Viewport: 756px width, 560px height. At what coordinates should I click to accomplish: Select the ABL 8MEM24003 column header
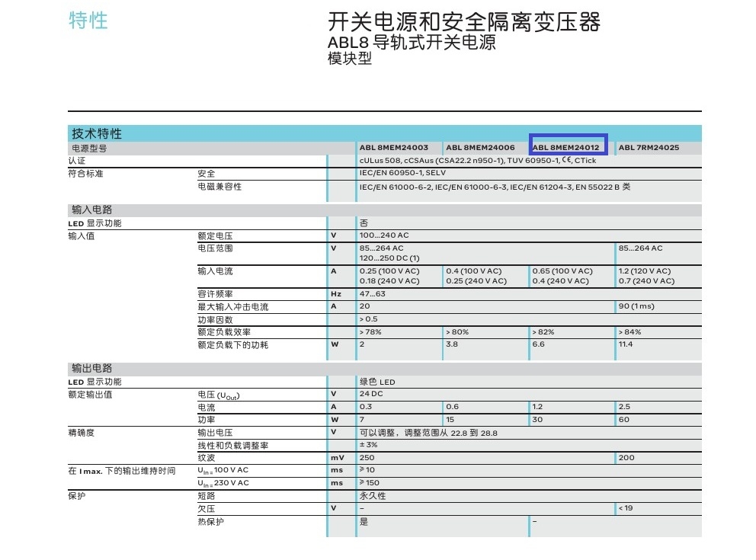[x=393, y=148]
